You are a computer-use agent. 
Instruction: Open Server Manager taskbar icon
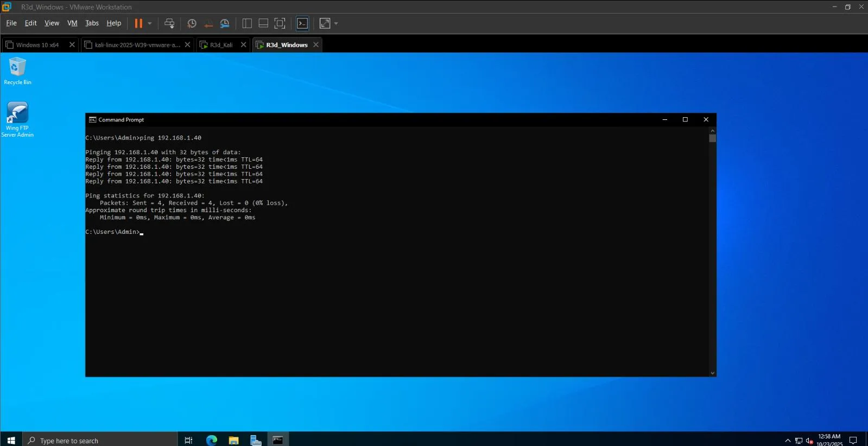point(256,440)
